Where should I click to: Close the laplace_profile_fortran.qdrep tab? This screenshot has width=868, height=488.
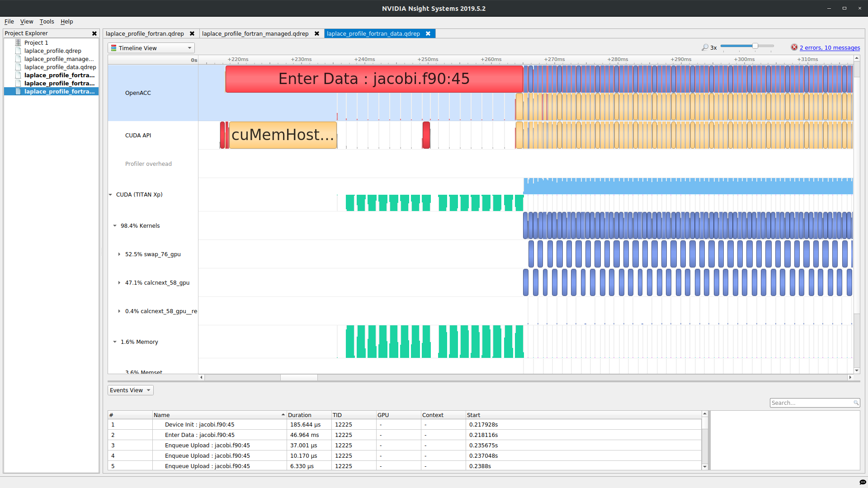[192, 34]
